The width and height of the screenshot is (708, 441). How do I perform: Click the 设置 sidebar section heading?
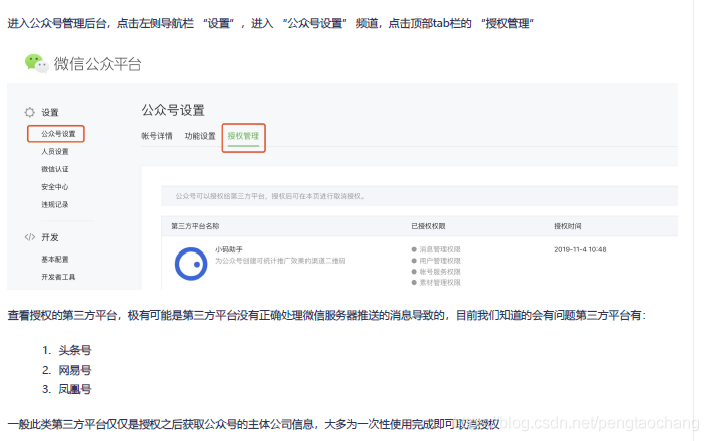pyautogui.click(x=50, y=112)
